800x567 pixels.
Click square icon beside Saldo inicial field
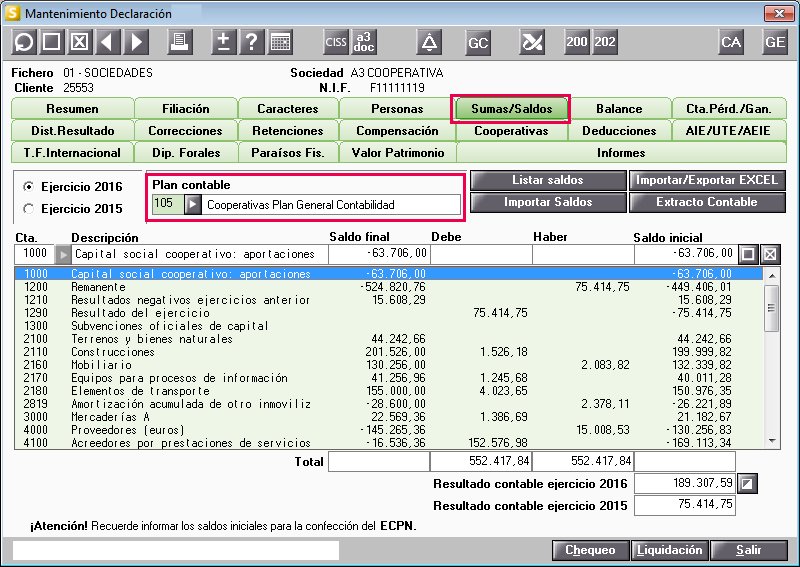point(748,254)
